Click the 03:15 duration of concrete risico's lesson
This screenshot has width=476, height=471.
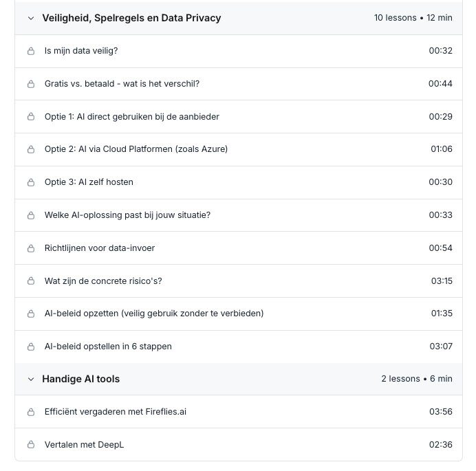tap(442, 281)
